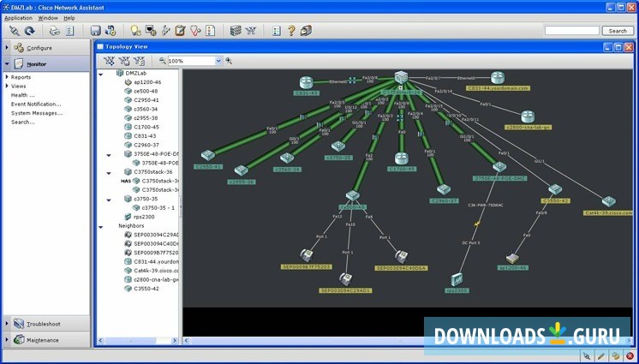Click the monitor Port Settings icon
The width and height of the screenshot is (639, 364).
coord(151,31)
